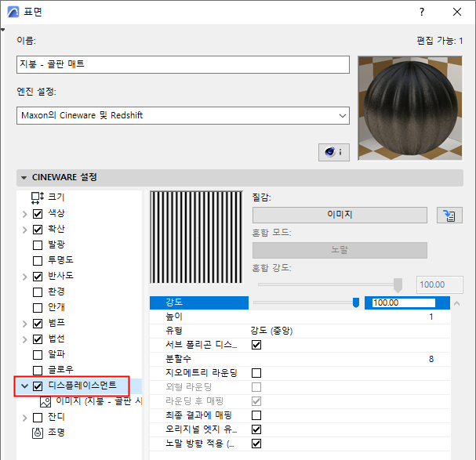476x460 pixels.
Task: Click the 높이 value 1
Action: [431, 317]
